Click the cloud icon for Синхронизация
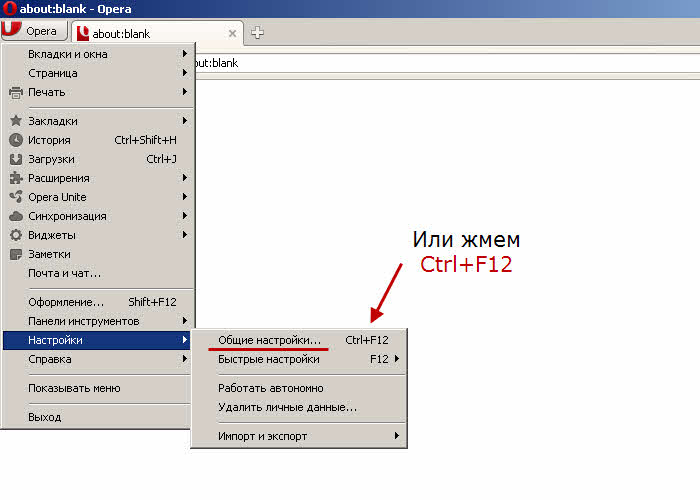This screenshot has height=500, width=700. point(15,216)
